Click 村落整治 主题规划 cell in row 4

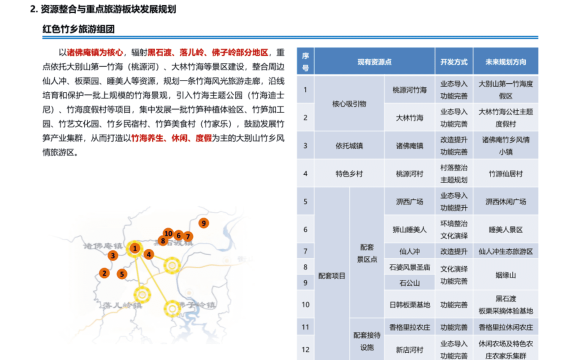[454, 173]
